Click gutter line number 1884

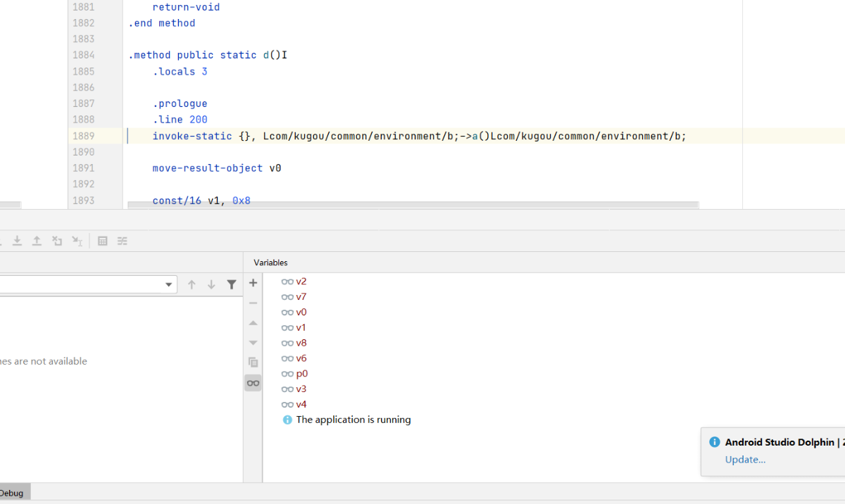point(83,55)
